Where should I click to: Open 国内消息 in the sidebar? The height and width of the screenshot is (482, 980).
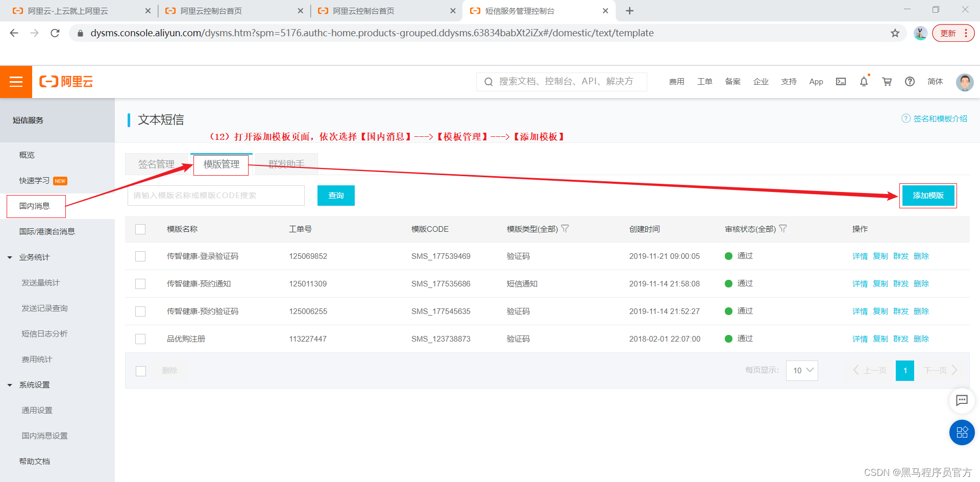click(35, 206)
